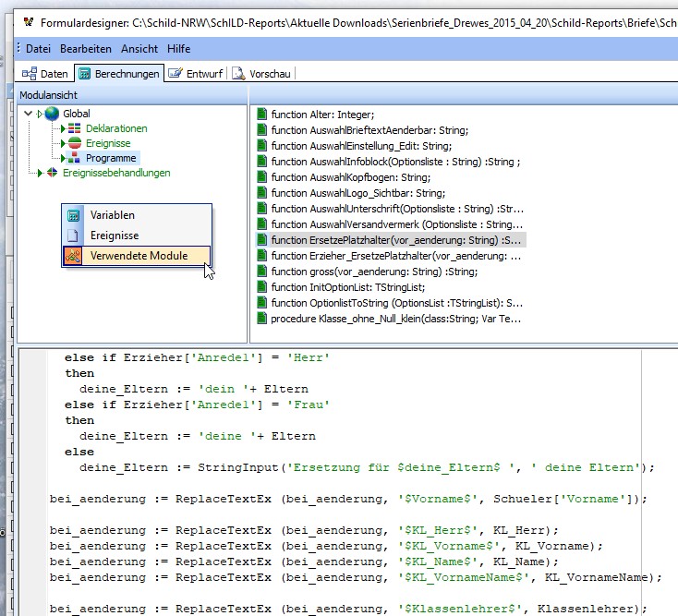This screenshot has height=616, width=678.
Task: Select procedure Klasse_ohne_Null_klein
Action: pyautogui.click(x=395, y=319)
